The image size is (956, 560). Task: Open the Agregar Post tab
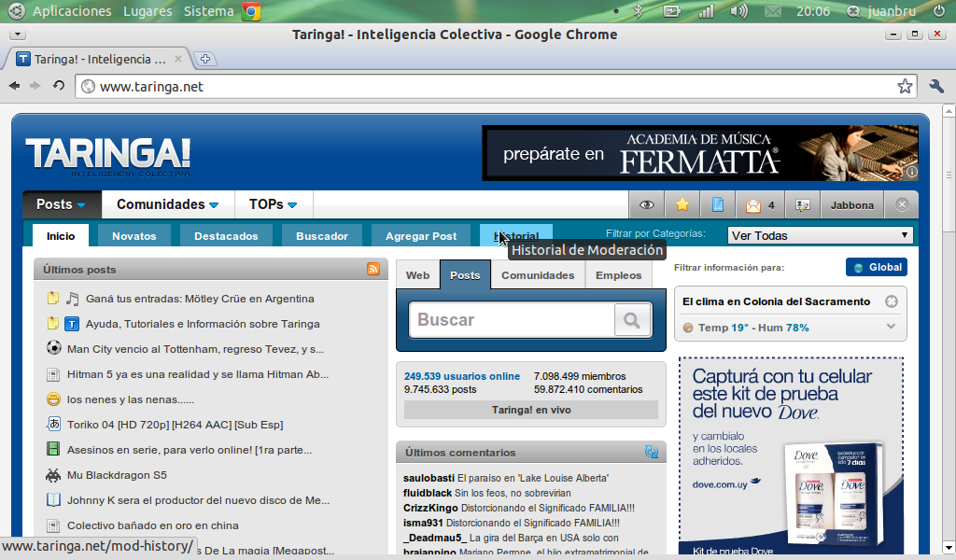pos(421,236)
